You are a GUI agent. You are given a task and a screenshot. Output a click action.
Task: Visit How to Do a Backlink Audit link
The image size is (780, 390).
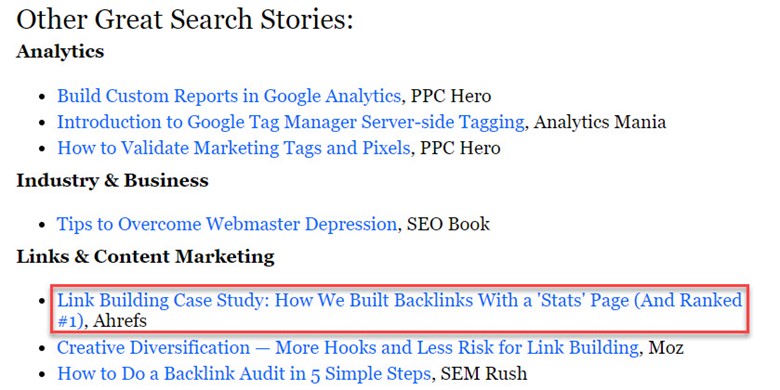pos(244,373)
